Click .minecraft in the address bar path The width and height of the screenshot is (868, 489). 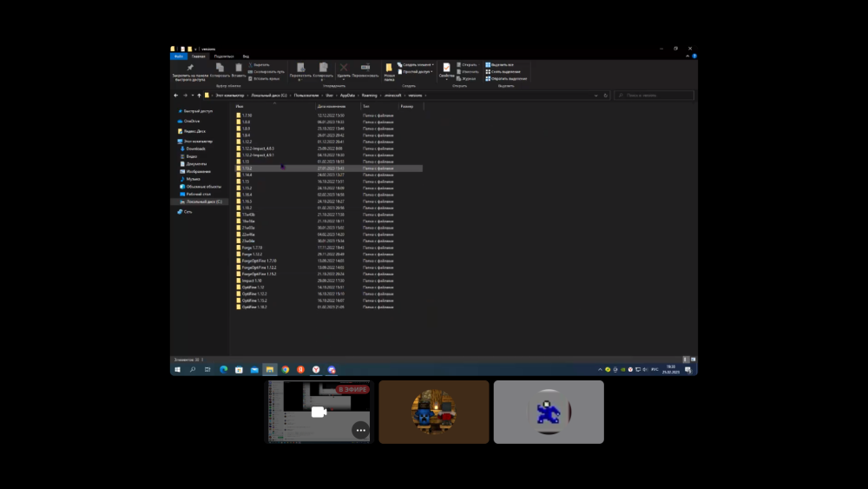coord(392,96)
